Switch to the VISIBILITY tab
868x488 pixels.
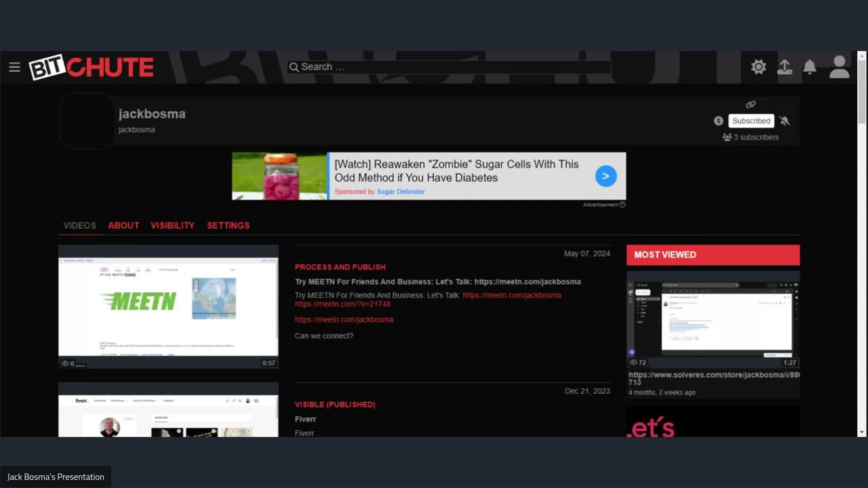coord(172,225)
